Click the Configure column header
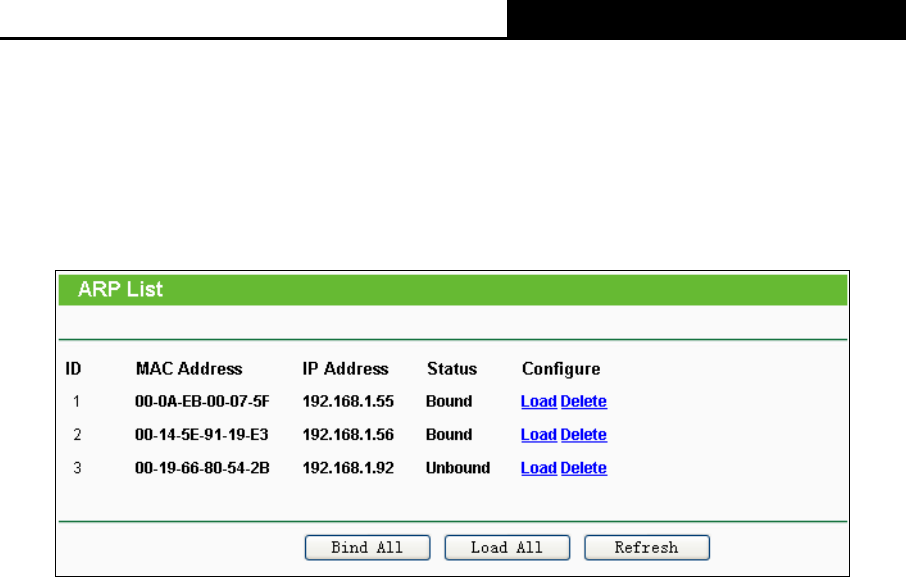 tap(561, 369)
